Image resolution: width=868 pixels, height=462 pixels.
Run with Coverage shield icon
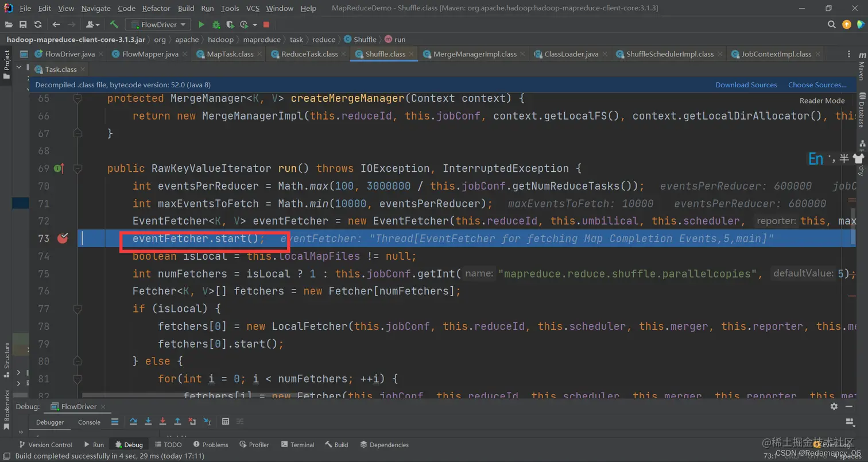pyautogui.click(x=231, y=25)
